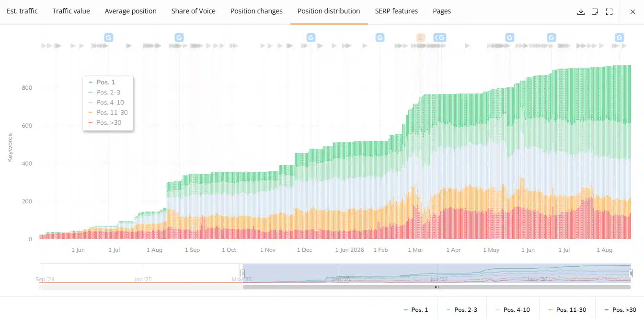This screenshot has height=319, width=644.
Task: Switch to the Traffic value tab
Action: point(71,11)
